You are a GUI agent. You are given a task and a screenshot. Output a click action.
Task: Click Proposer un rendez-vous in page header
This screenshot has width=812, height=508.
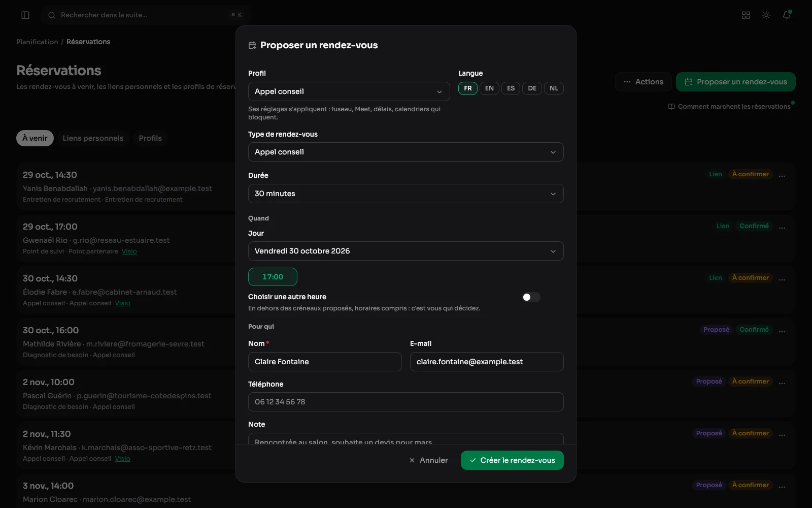pyautogui.click(x=736, y=82)
